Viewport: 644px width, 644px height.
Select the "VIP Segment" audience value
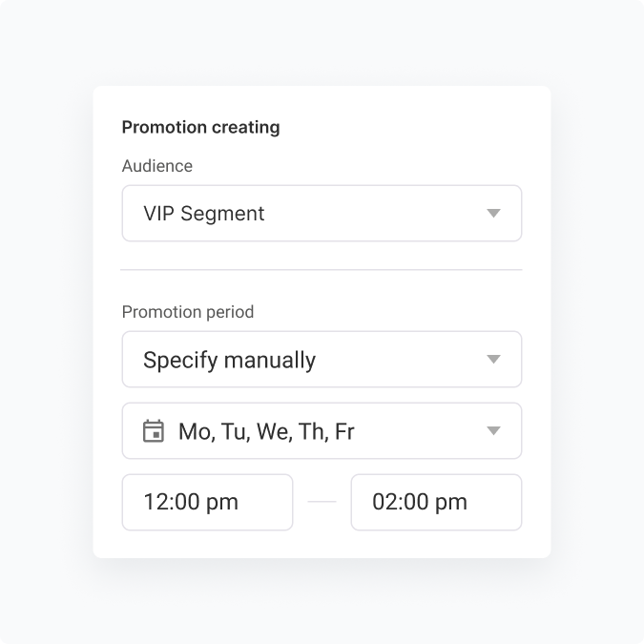pos(204,214)
